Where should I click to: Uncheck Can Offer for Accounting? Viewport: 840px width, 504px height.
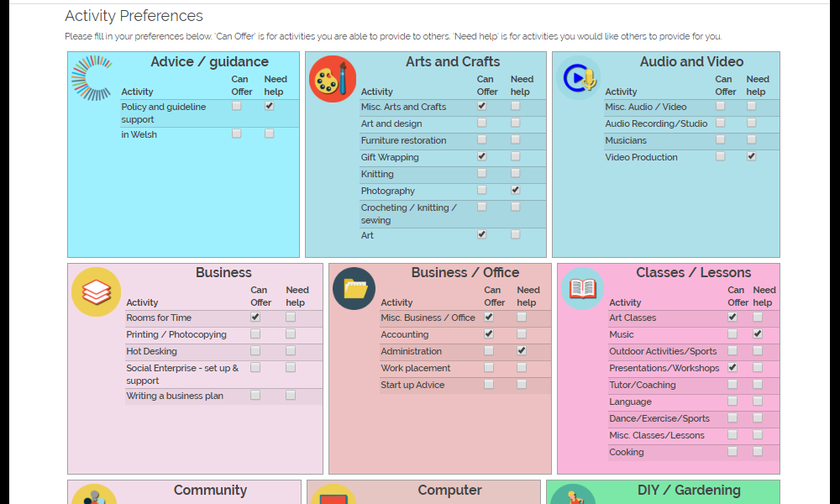click(489, 333)
